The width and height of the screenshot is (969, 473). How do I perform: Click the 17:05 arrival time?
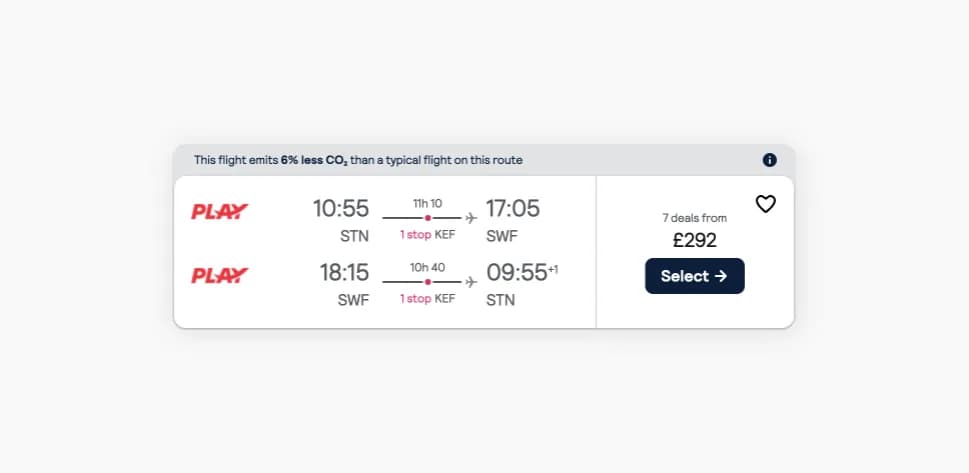(513, 209)
